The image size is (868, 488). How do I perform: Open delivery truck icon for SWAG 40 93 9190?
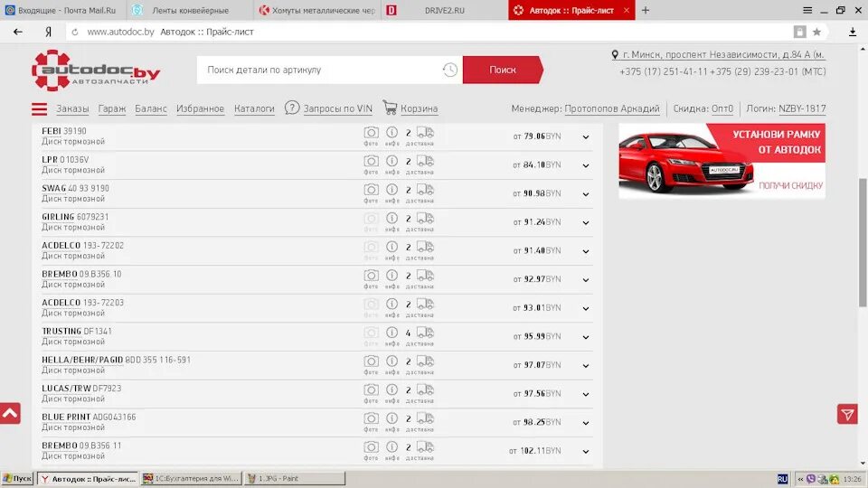[425, 190]
